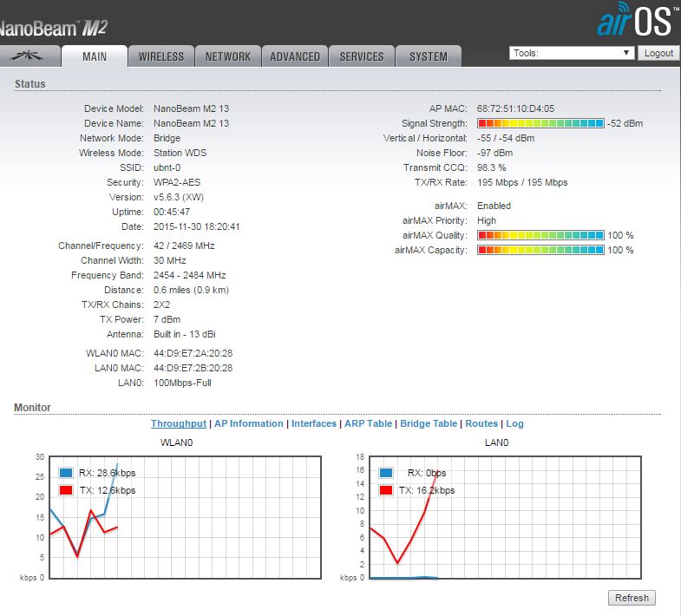Open the Log link
This screenshot has height=616, width=681.
[514, 423]
